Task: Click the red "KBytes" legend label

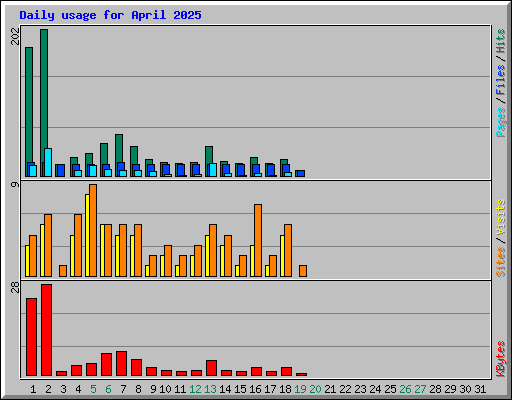Action: 500,359
